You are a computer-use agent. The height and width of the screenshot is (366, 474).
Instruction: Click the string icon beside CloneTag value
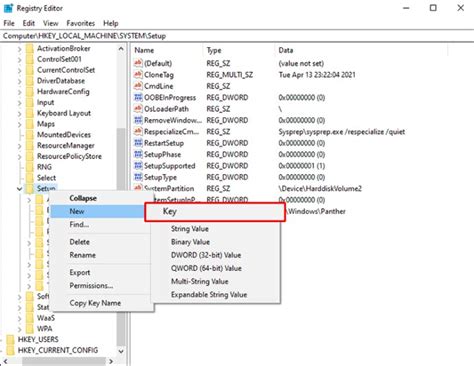[x=138, y=74]
